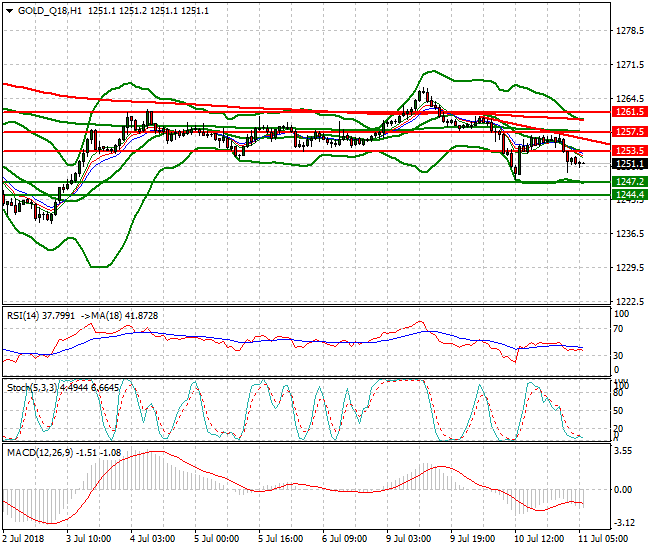
Task: Click the MACD scale value -3.12
Action: tap(624, 523)
